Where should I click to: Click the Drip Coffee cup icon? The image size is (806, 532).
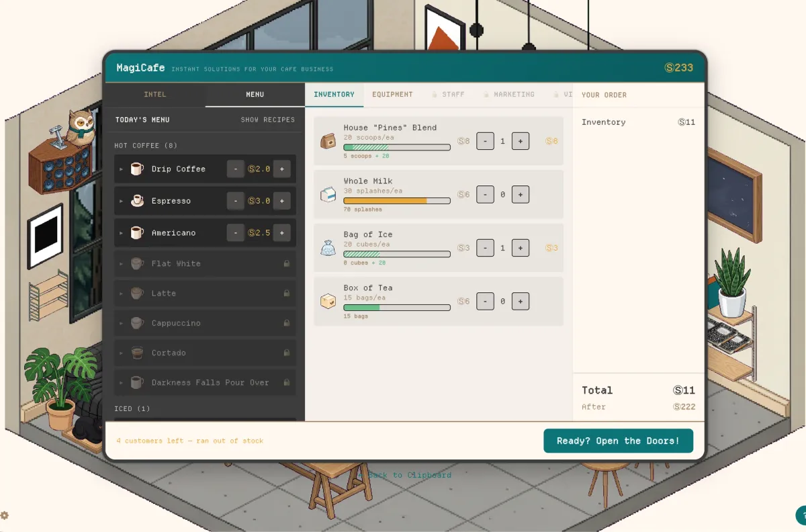coord(137,169)
